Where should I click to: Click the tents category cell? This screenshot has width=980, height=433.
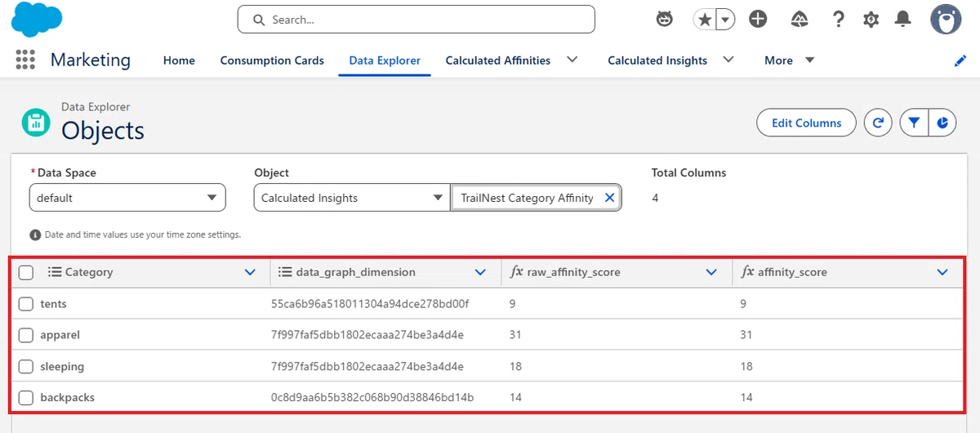(53, 304)
